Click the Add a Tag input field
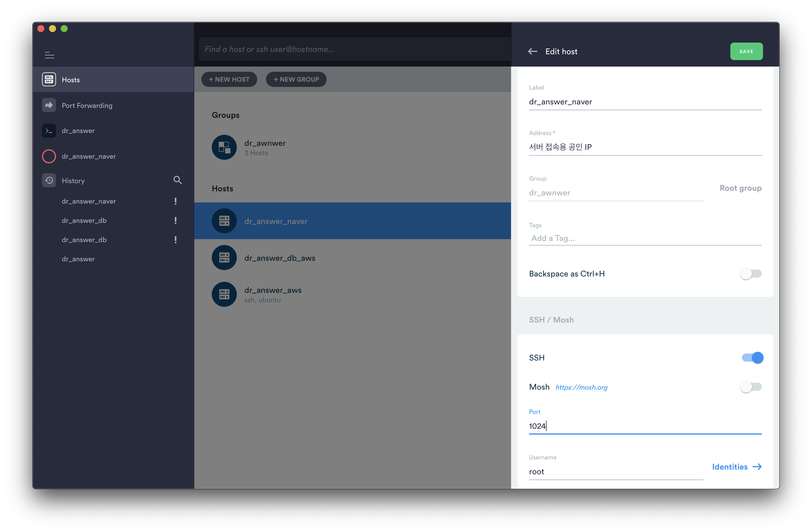 645,238
